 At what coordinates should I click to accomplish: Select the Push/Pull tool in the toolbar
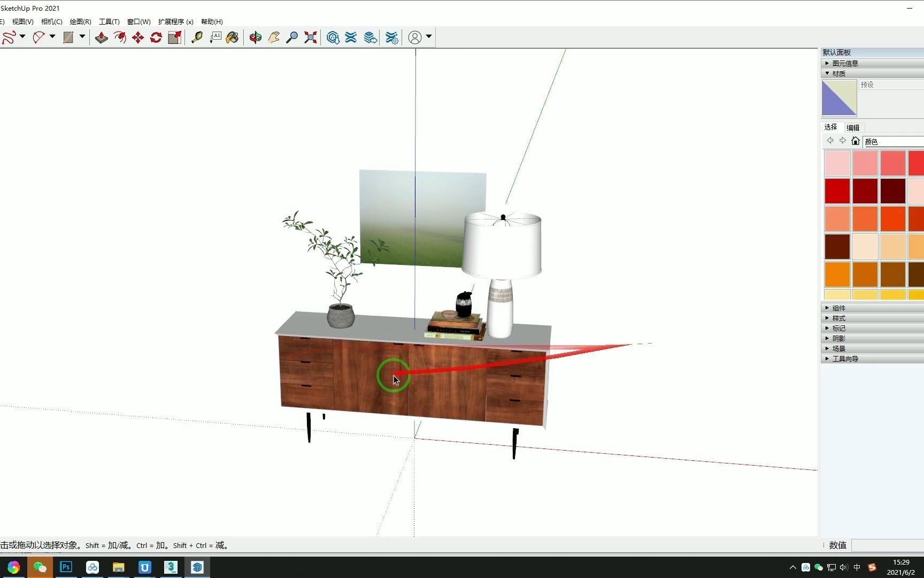coord(102,37)
